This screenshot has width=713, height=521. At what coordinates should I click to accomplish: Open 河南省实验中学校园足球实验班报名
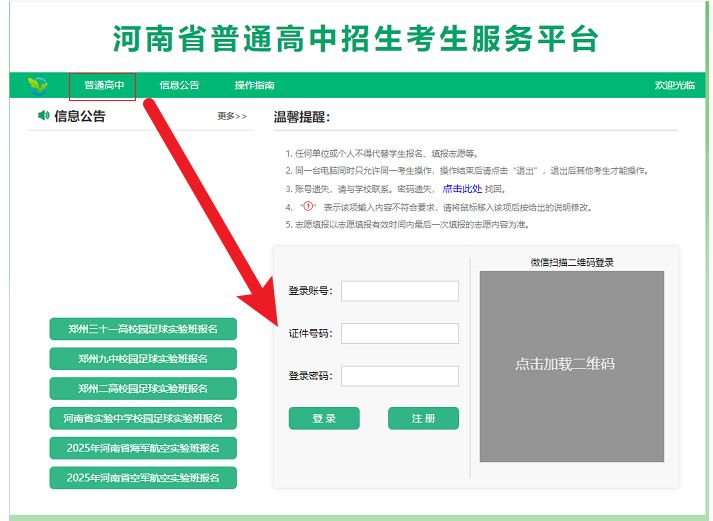[x=143, y=418]
